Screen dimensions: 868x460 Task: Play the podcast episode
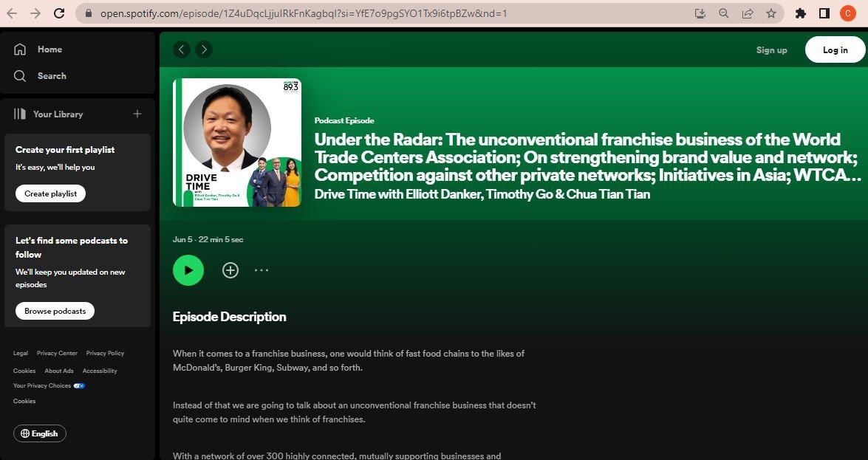coord(188,270)
